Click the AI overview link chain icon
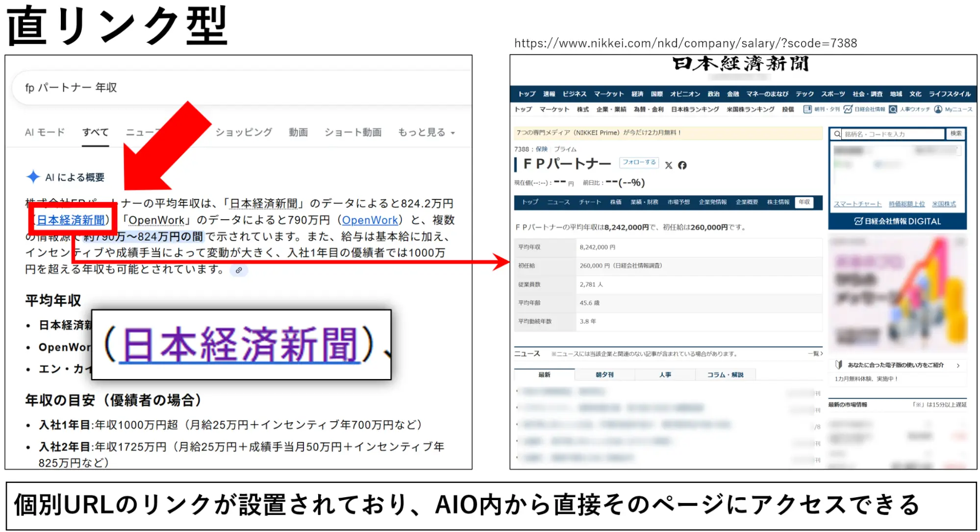Screen dimensions: 980x532 pyautogui.click(x=239, y=270)
